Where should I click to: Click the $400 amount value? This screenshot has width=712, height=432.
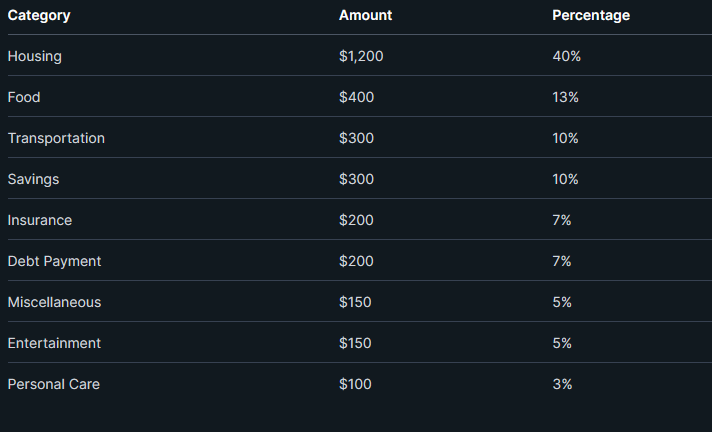[356, 97]
